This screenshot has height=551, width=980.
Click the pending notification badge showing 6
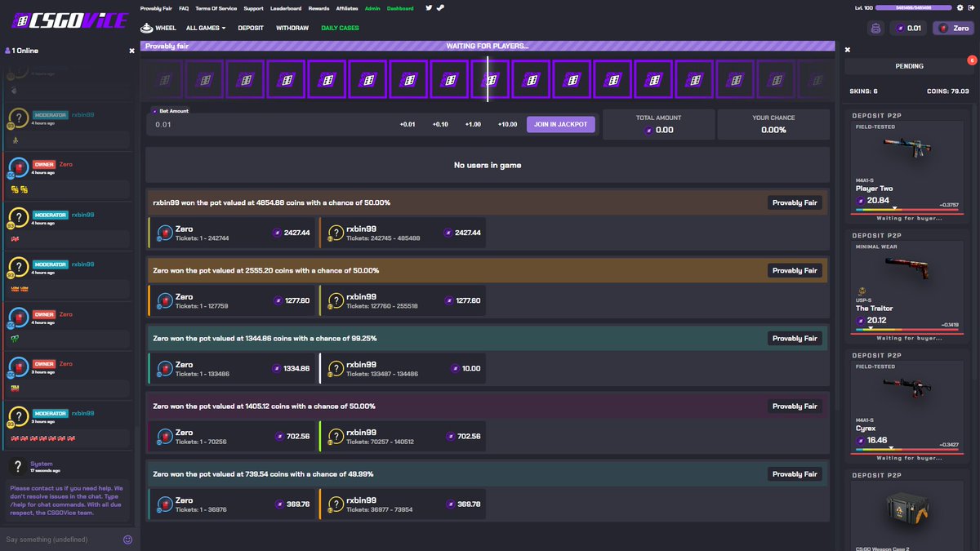(x=972, y=60)
